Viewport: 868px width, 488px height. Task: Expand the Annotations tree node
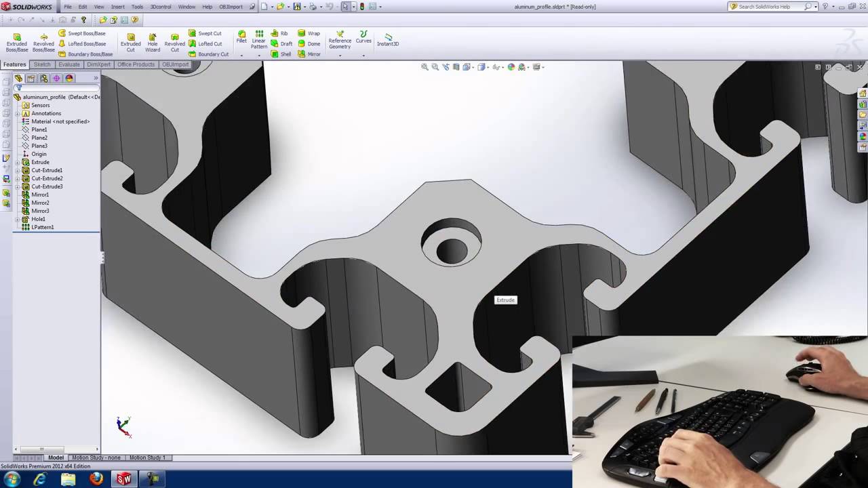pyautogui.click(x=17, y=113)
